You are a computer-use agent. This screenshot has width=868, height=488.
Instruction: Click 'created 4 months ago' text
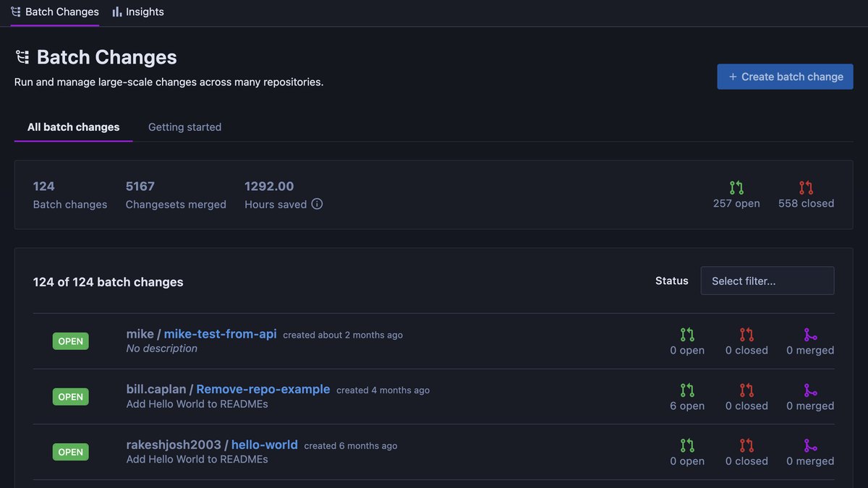point(383,390)
